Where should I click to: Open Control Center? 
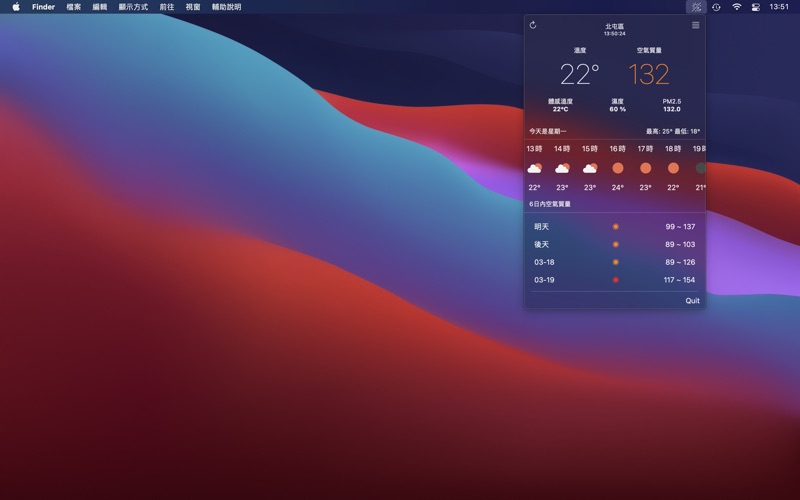pyautogui.click(x=756, y=7)
